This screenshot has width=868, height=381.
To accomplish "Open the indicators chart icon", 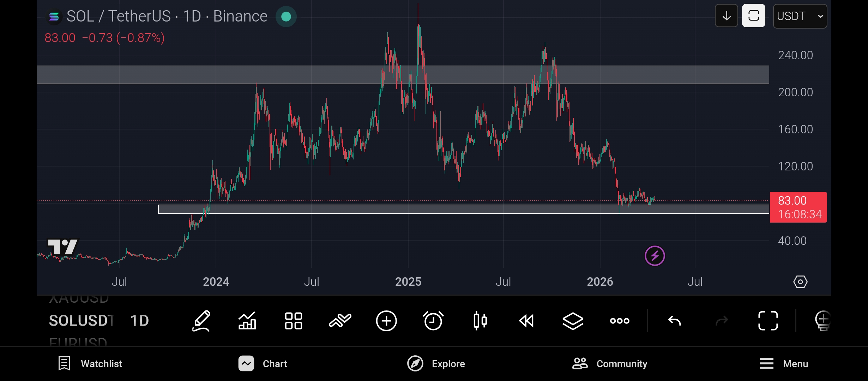I will click(247, 321).
